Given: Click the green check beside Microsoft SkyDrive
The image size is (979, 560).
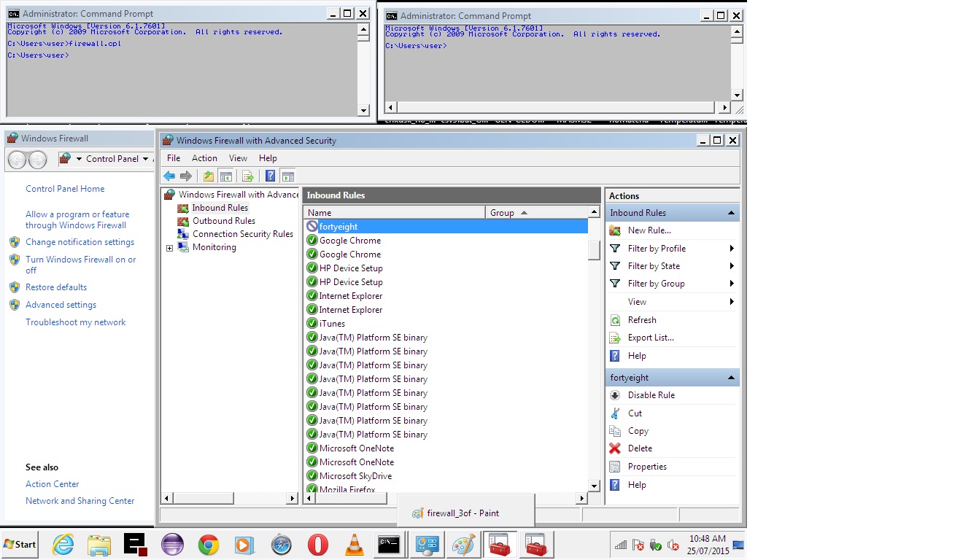Looking at the screenshot, I should point(312,476).
